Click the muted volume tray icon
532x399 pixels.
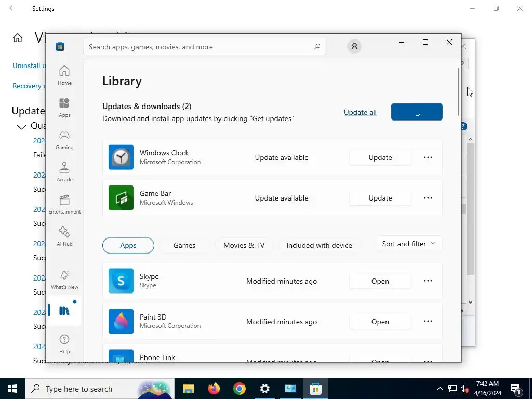[x=464, y=389]
